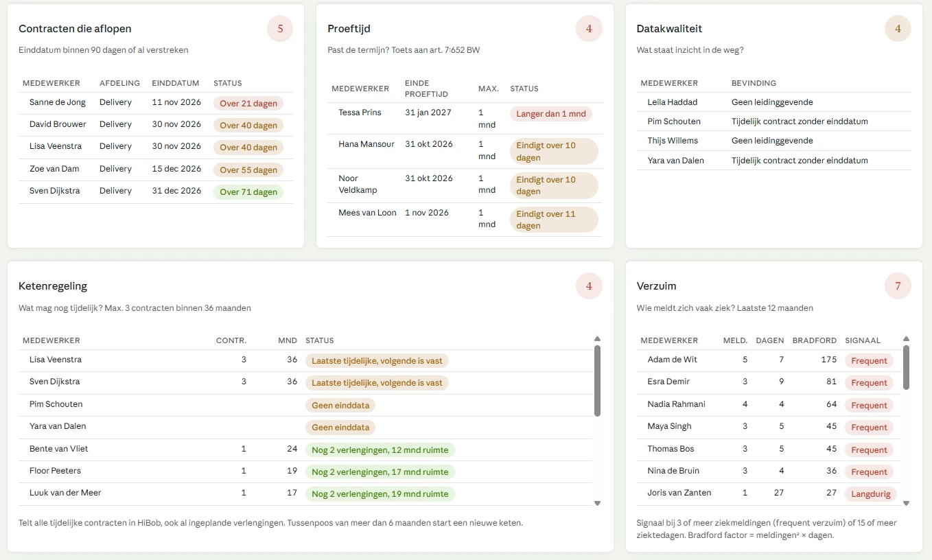Click the MND column header in Ketenregeling

coord(288,340)
